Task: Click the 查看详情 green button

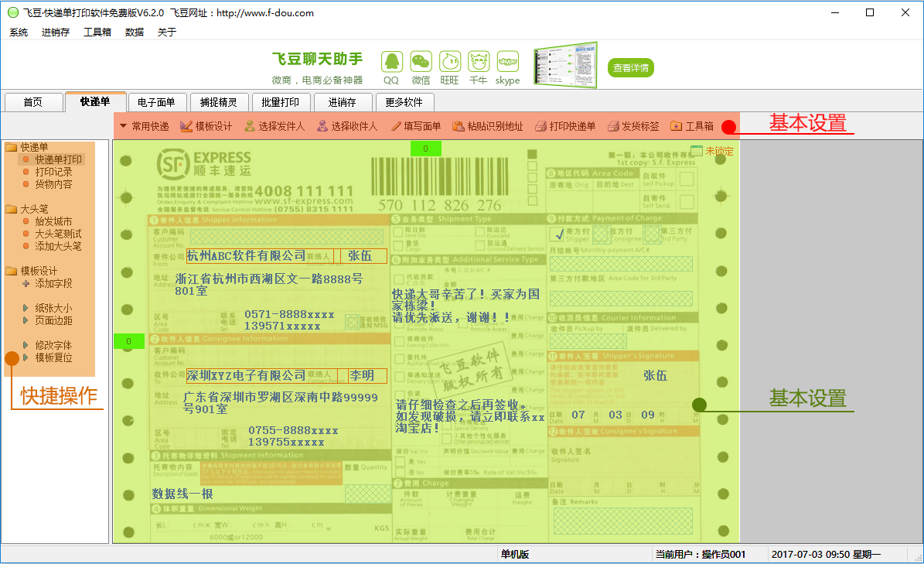Action: pyautogui.click(x=630, y=68)
